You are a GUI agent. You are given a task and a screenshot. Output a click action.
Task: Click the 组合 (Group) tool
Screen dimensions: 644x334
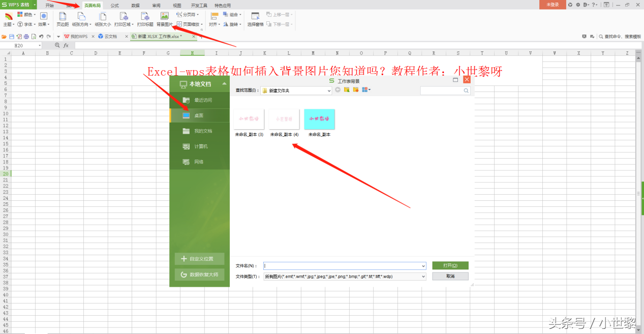pos(232,15)
